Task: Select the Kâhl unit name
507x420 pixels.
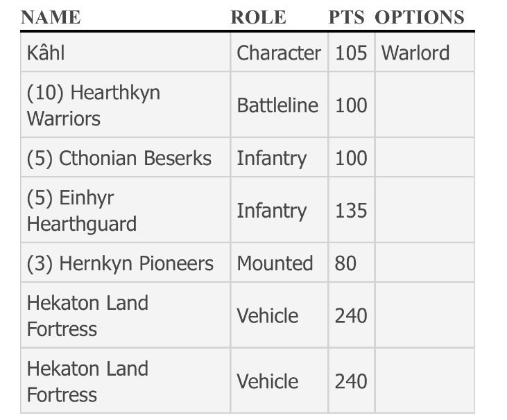Action: pyautogui.click(x=46, y=53)
